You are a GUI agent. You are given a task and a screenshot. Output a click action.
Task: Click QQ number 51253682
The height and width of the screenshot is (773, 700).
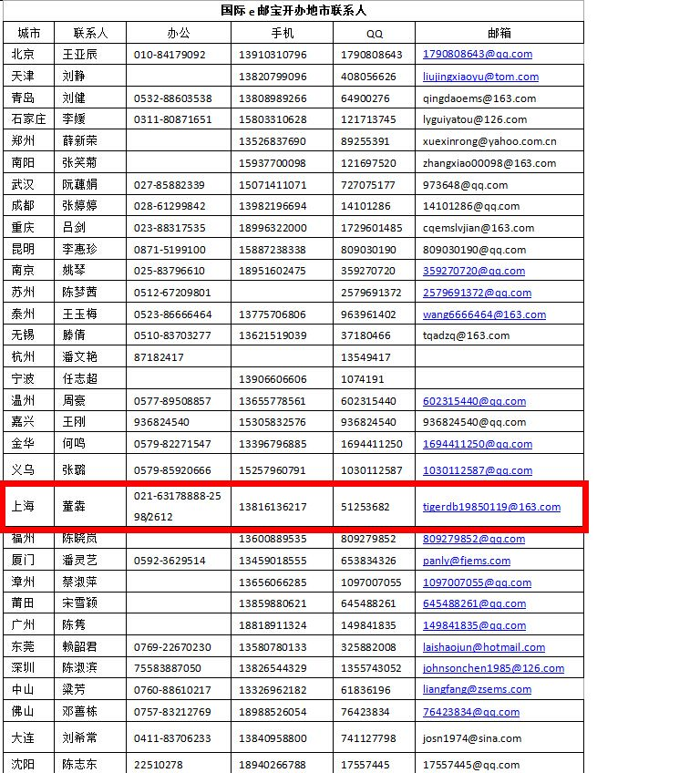tap(365, 507)
